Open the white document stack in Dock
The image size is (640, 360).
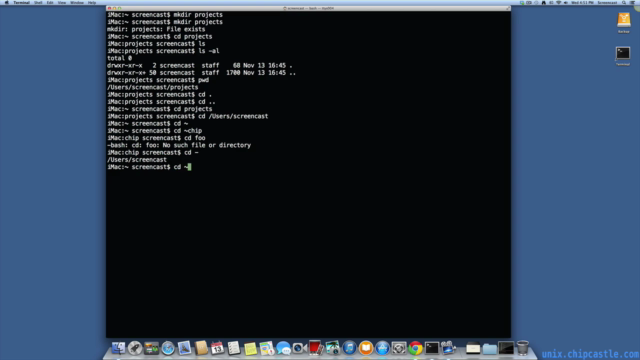[x=473, y=348]
